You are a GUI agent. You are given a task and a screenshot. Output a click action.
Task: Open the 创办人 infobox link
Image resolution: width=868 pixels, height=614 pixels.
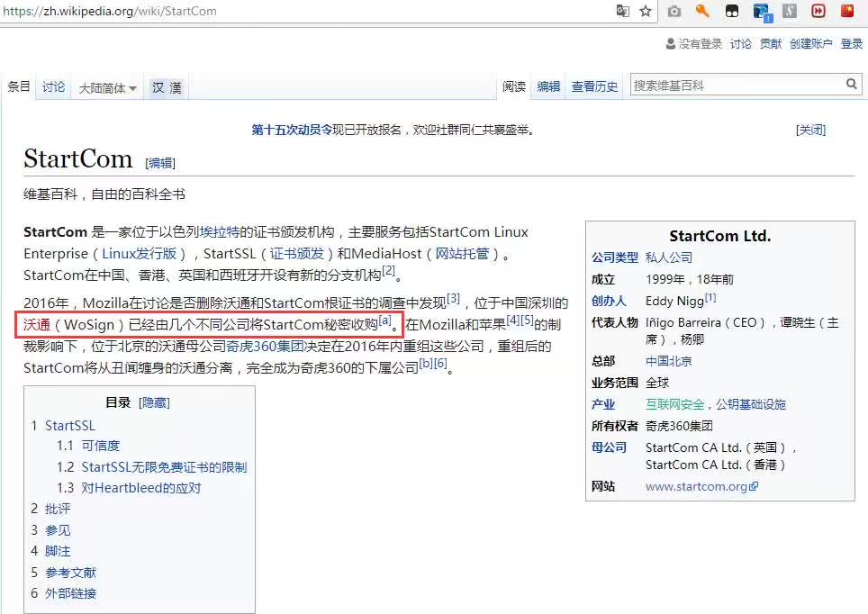(x=609, y=301)
